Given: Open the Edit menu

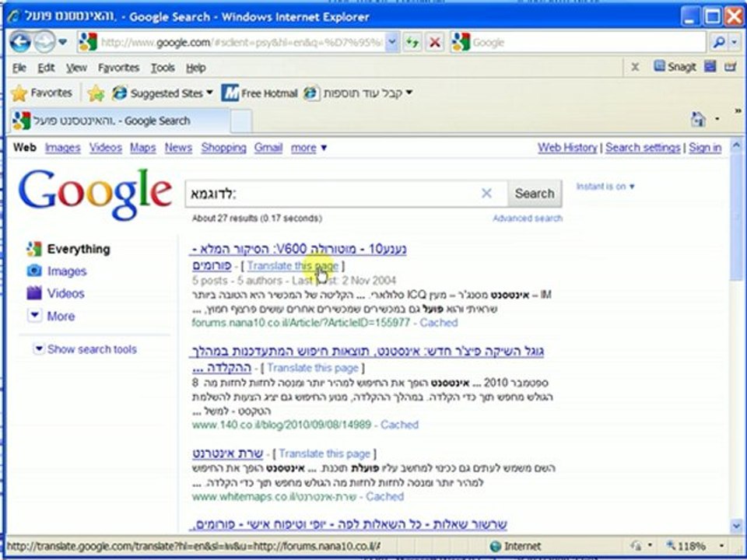Looking at the screenshot, I should (x=46, y=68).
